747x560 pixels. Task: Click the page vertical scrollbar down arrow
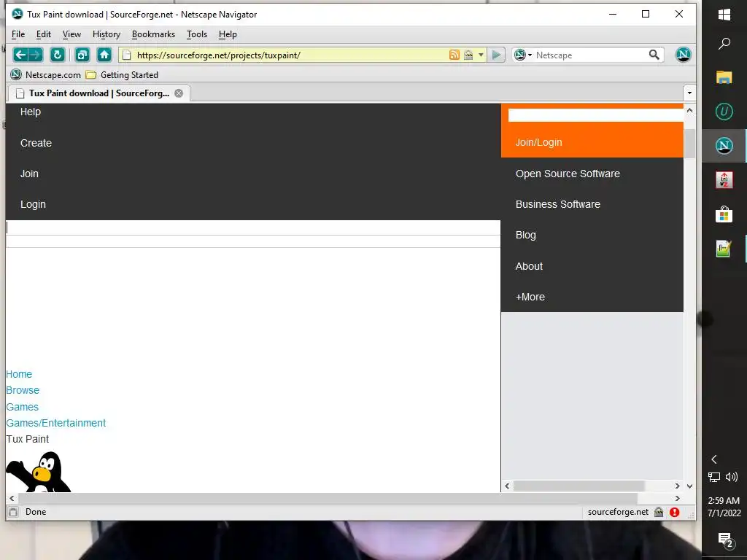[689, 486]
